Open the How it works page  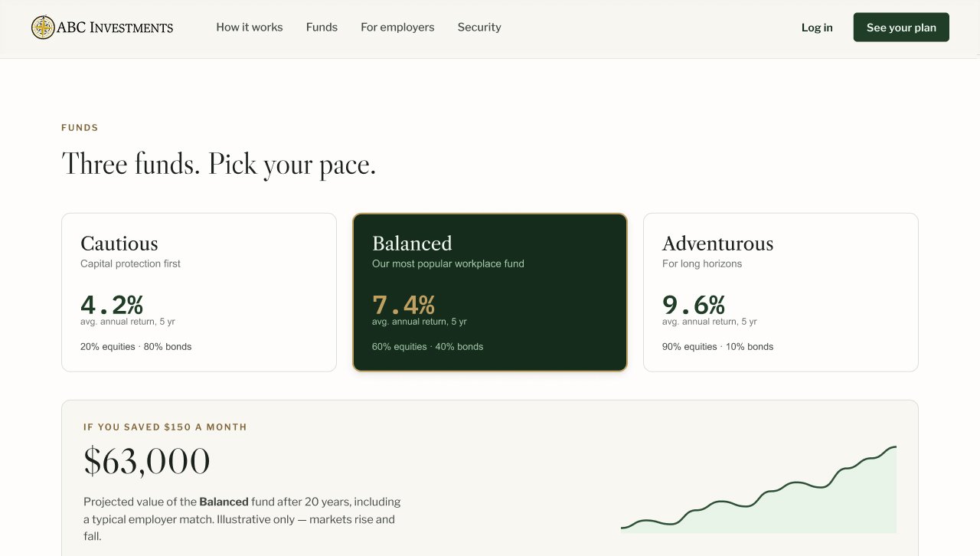[x=250, y=27]
